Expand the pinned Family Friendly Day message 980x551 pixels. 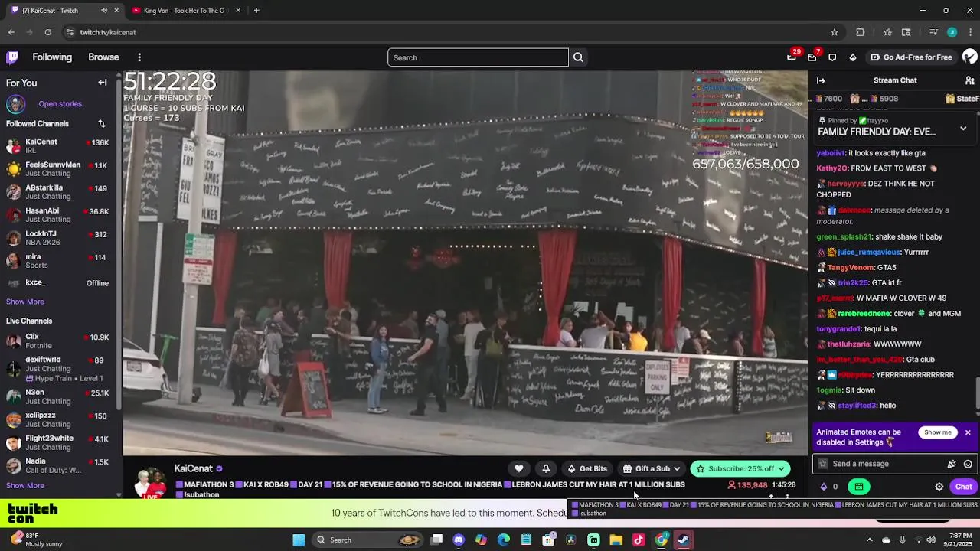click(x=963, y=129)
